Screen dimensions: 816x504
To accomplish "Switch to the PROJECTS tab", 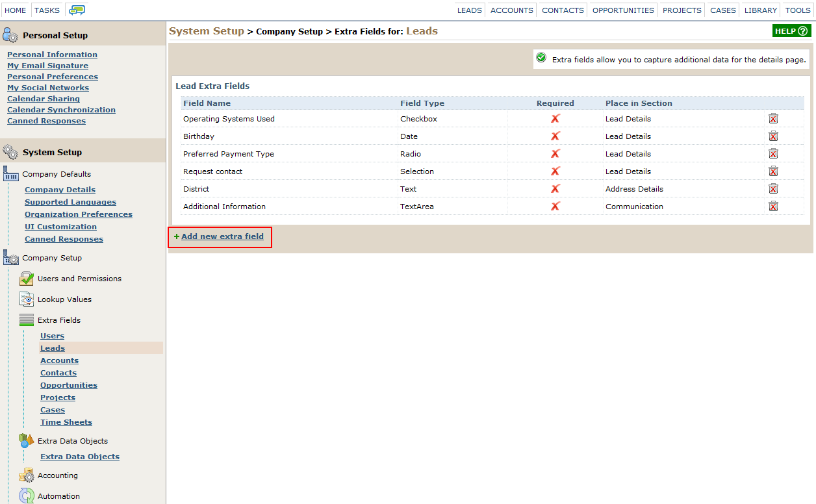I will (x=682, y=10).
